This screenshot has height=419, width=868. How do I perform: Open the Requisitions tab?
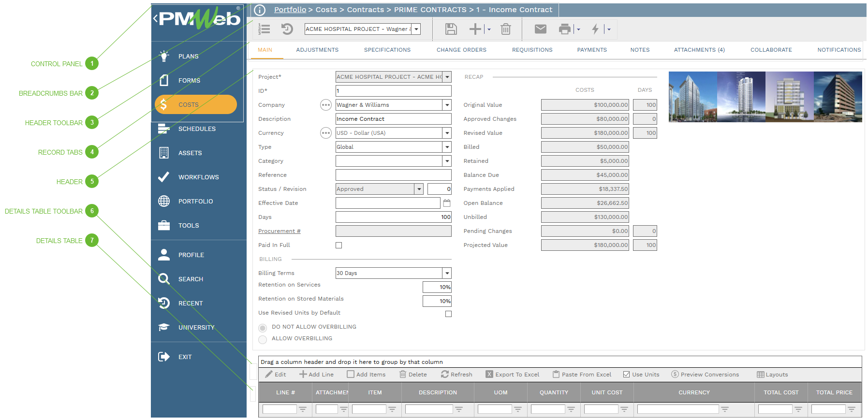[x=532, y=50]
